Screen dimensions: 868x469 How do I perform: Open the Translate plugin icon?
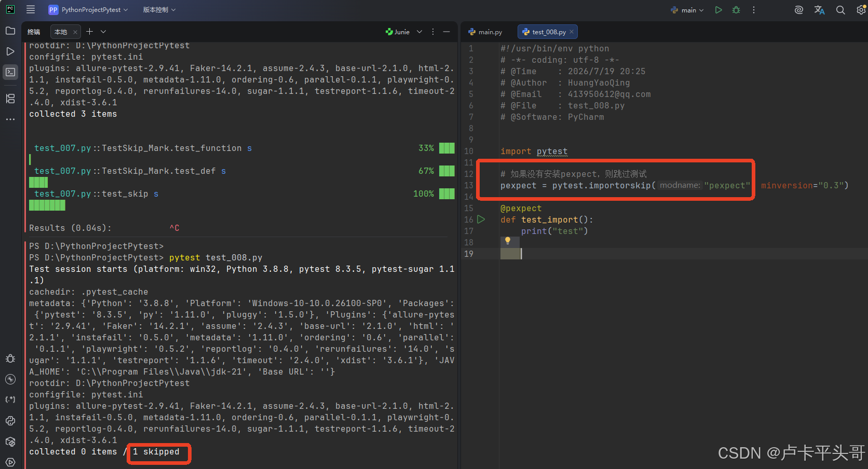[x=820, y=10]
